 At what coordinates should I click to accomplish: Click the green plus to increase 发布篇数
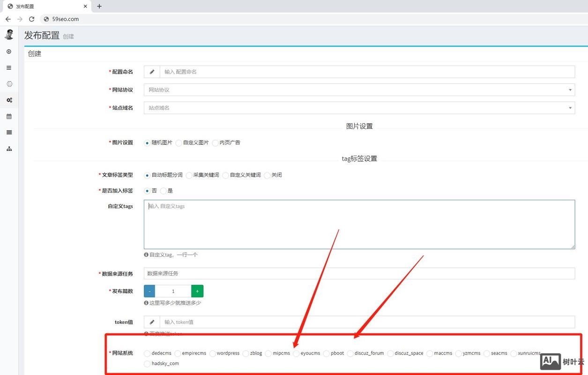coord(197,291)
